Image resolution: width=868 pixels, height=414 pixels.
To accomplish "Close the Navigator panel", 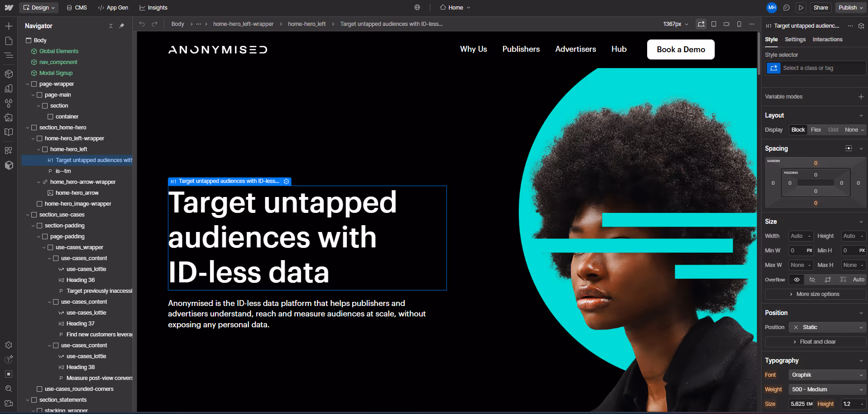I will pyautogui.click(x=111, y=26).
